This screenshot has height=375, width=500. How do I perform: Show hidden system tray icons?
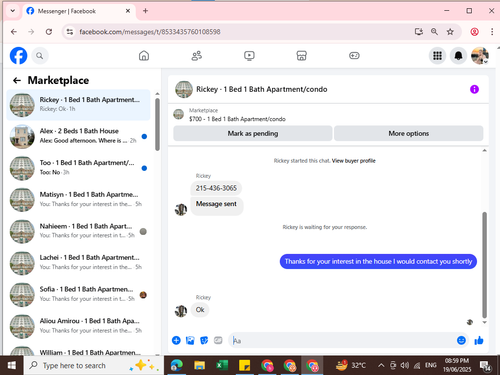381,366
